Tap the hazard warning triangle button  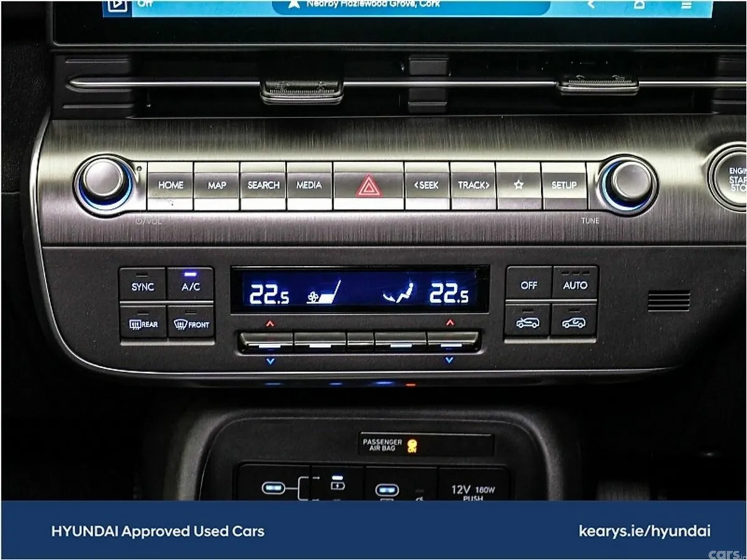(x=369, y=186)
